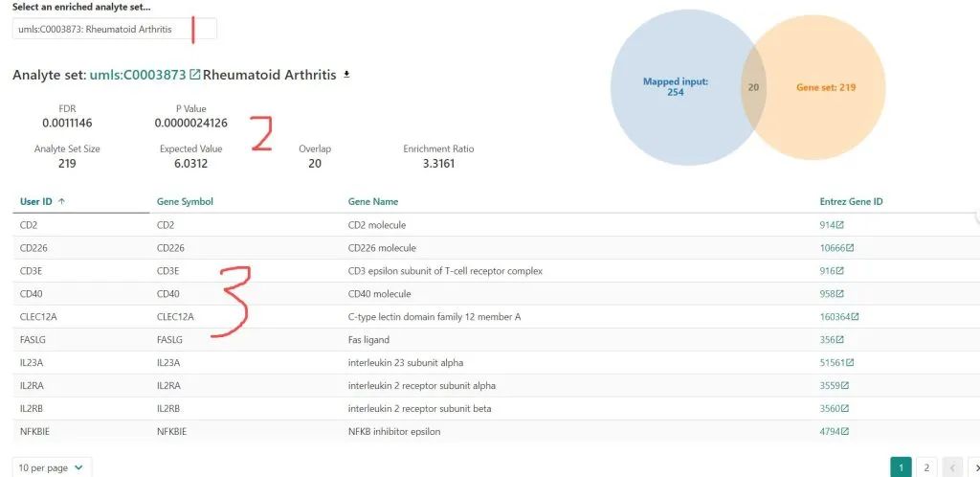Click external link icon after 10666
The width and height of the screenshot is (980, 477).
(x=850, y=248)
